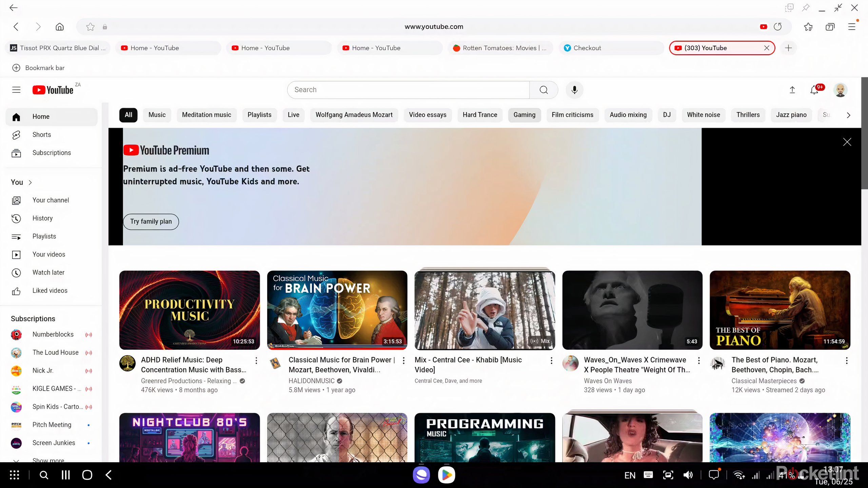Open the taskbar search finder icon
The image size is (868, 488).
44,475
